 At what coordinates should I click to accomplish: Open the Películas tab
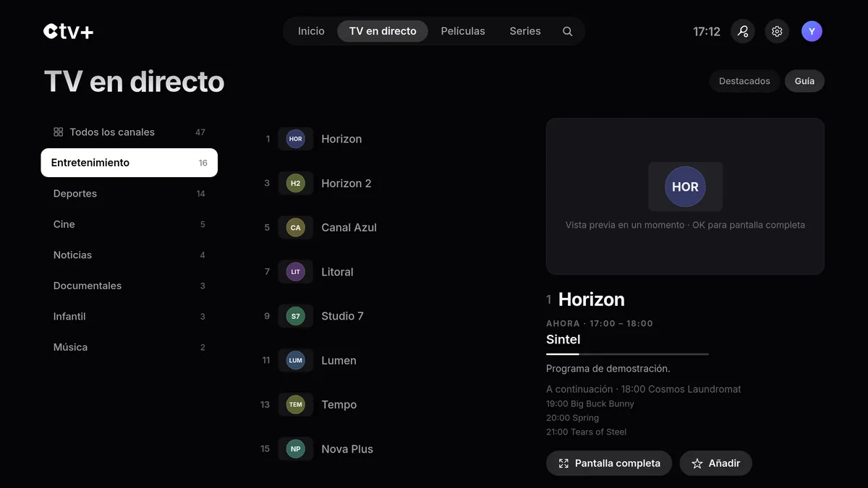tap(463, 31)
